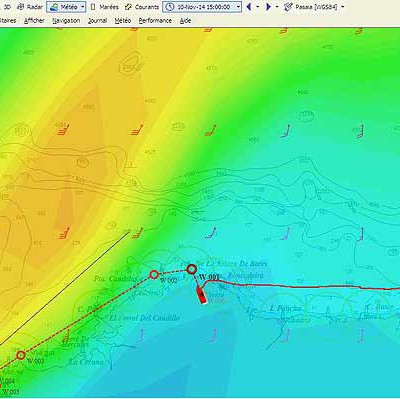Image resolution: width=400 pixels, height=399 pixels.
Task: Click the red boat icon on chart
Action: click(x=202, y=295)
